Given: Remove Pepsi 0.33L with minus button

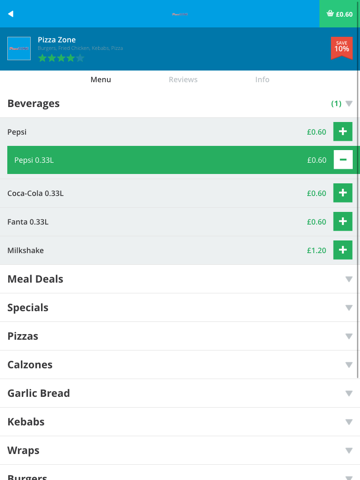Looking at the screenshot, I should [x=343, y=160].
